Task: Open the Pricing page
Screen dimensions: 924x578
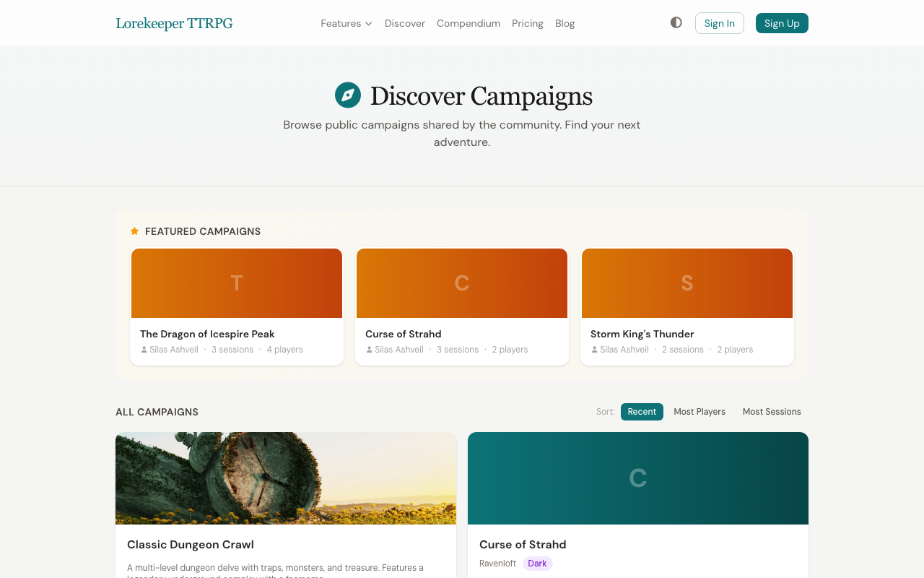Action: pyautogui.click(x=528, y=23)
